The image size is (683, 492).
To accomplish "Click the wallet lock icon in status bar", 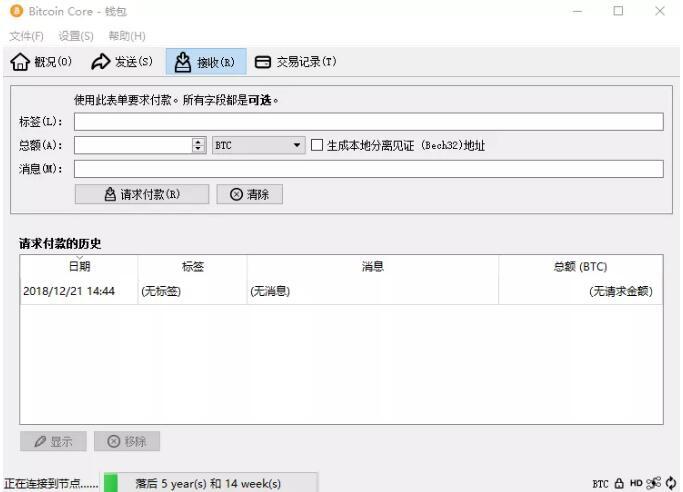I will (x=619, y=483).
